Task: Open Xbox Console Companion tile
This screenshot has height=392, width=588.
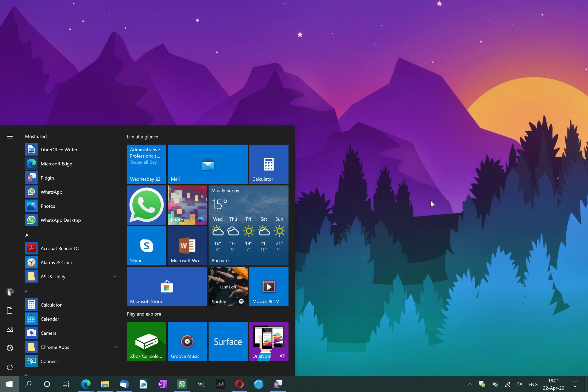Action: click(x=147, y=342)
